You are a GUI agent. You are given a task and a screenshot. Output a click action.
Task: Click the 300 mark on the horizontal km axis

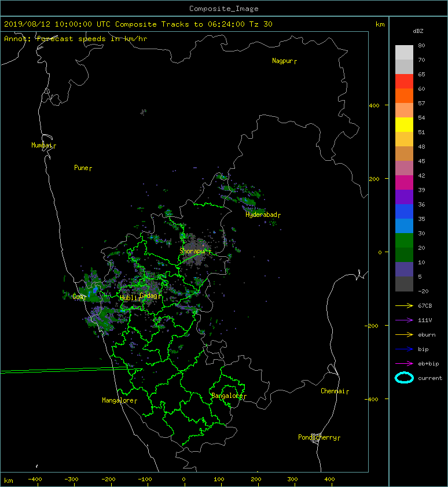tap(292, 479)
